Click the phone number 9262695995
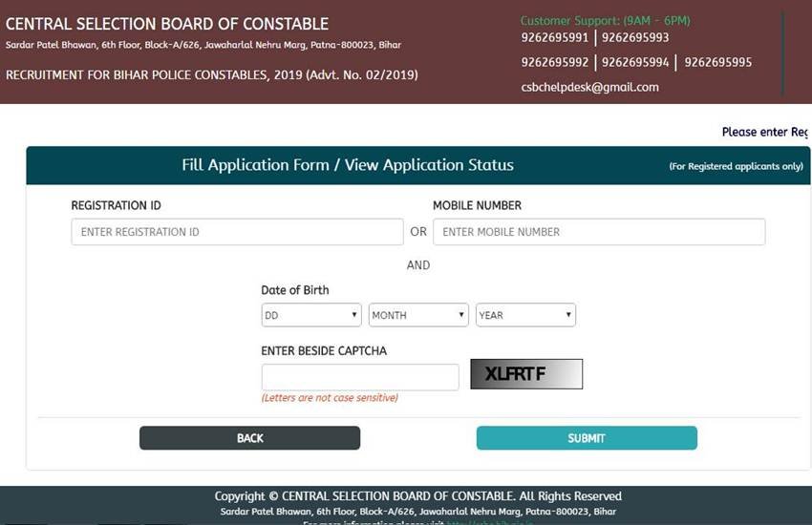This screenshot has width=812, height=525. tap(717, 62)
